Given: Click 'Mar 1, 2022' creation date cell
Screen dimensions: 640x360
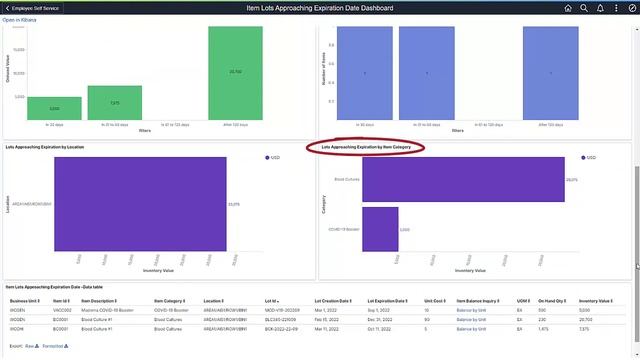Looking at the screenshot, I should pyautogui.click(x=326, y=311).
